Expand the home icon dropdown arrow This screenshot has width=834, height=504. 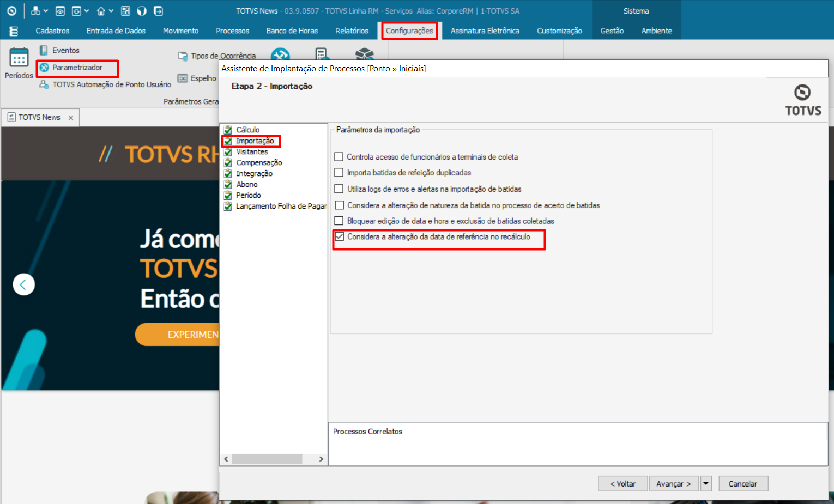pos(111,11)
